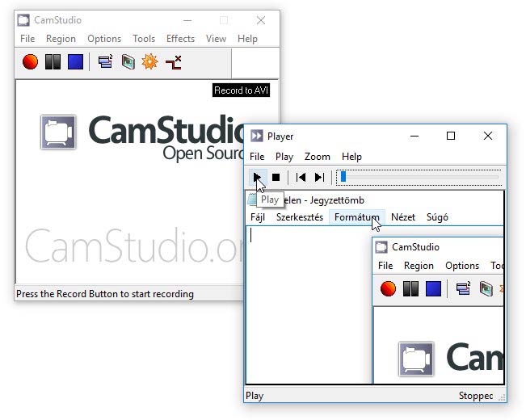Click the main CamStudio title bar icon

(x=23, y=20)
